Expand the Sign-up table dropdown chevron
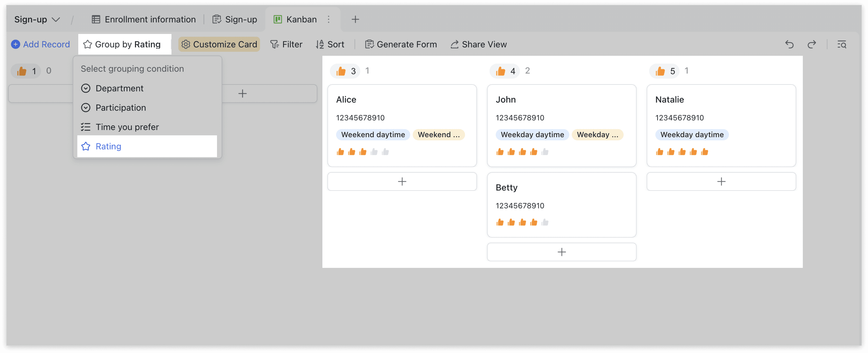This screenshot has height=353, width=868. [56, 19]
